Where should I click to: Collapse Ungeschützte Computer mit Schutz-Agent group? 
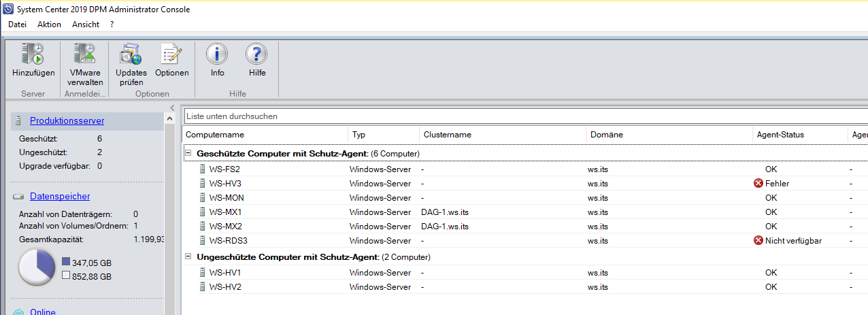click(x=189, y=257)
